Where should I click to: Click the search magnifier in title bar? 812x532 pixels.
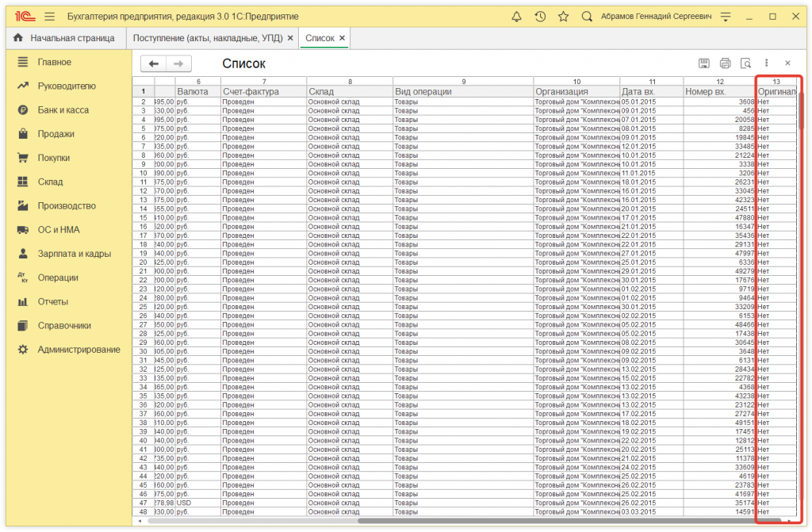587,17
